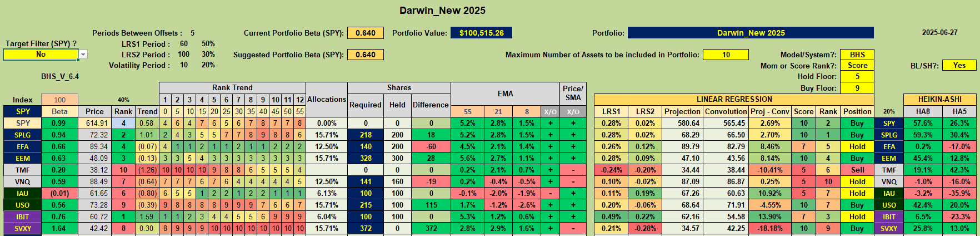
Task: Click the EEM required shares 328
Action: 366,158
